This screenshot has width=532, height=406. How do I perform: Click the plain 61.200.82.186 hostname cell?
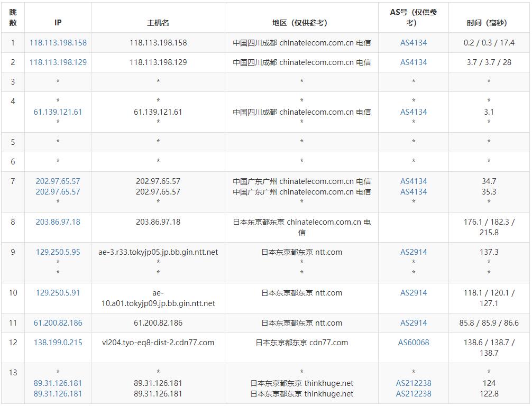158,323
